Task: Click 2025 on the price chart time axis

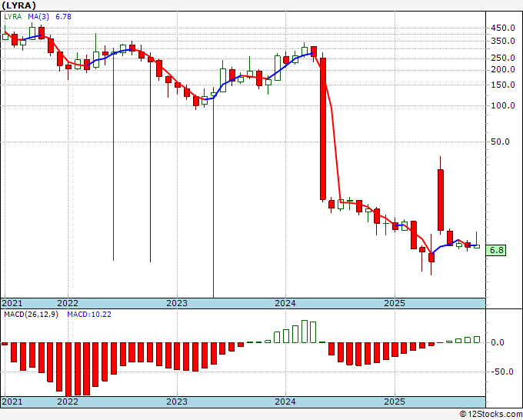Action: [395, 303]
